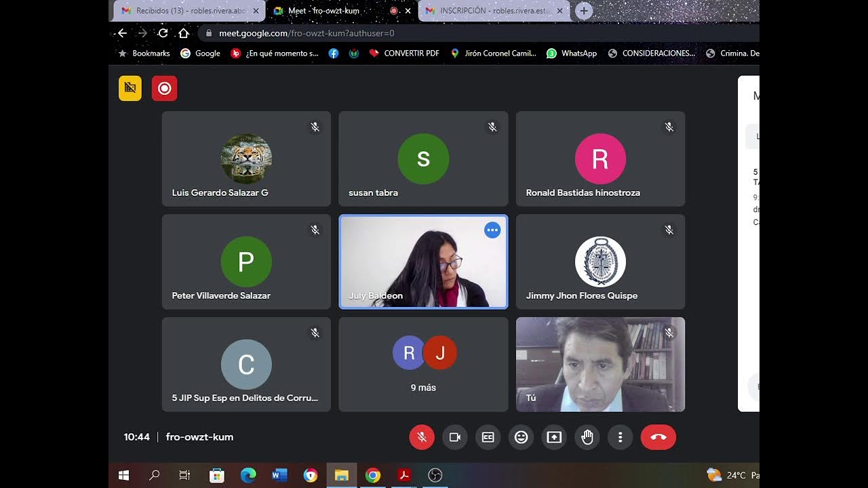Select Ronald Bastidas pink R avatar
Image resolution: width=868 pixels, height=488 pixels.
(x=600, y=159)
